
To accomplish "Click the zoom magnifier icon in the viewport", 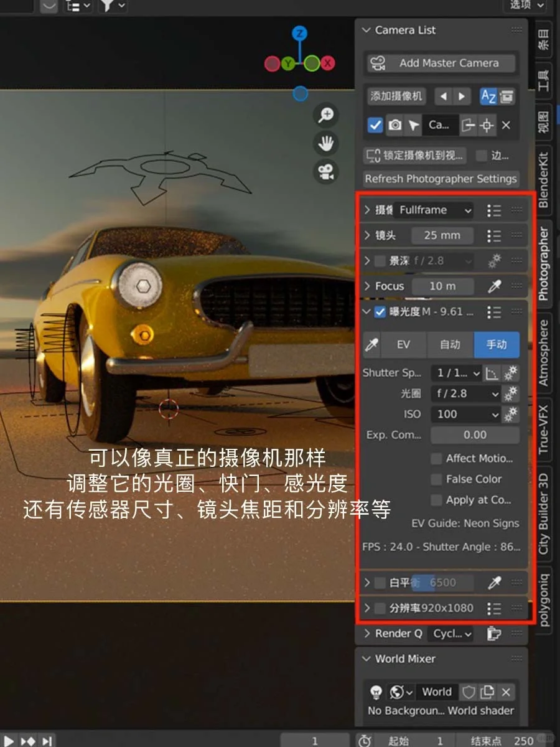I will tap(326, 116).
